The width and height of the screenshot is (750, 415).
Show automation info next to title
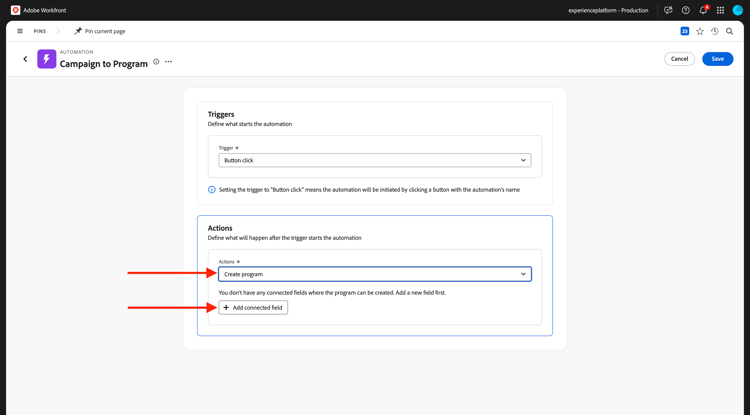click(156, 62)
